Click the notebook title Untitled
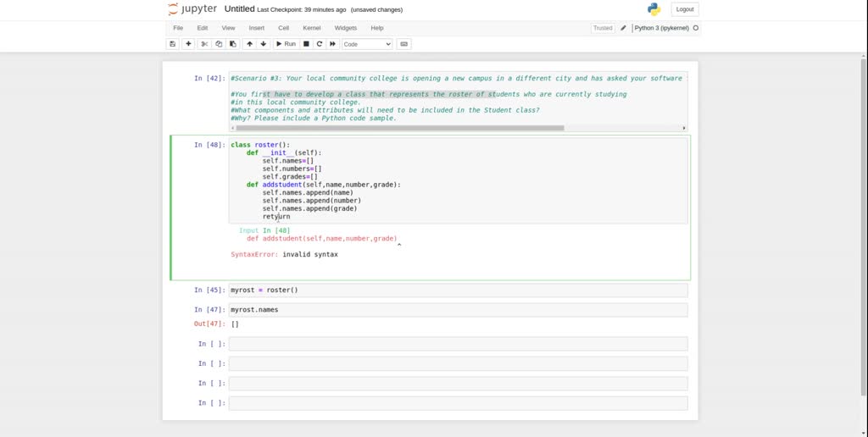This screenshot has height=437, width=868. tap(239, 9)
